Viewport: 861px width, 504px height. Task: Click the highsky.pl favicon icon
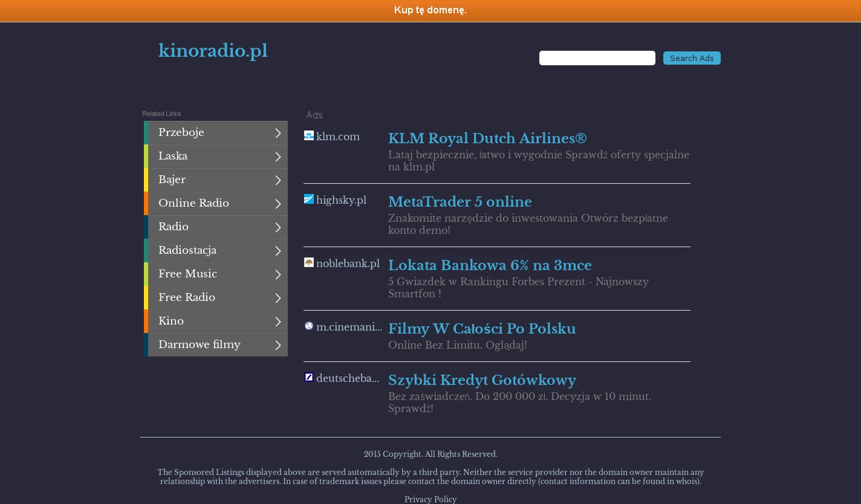click(x=308, y=199)
